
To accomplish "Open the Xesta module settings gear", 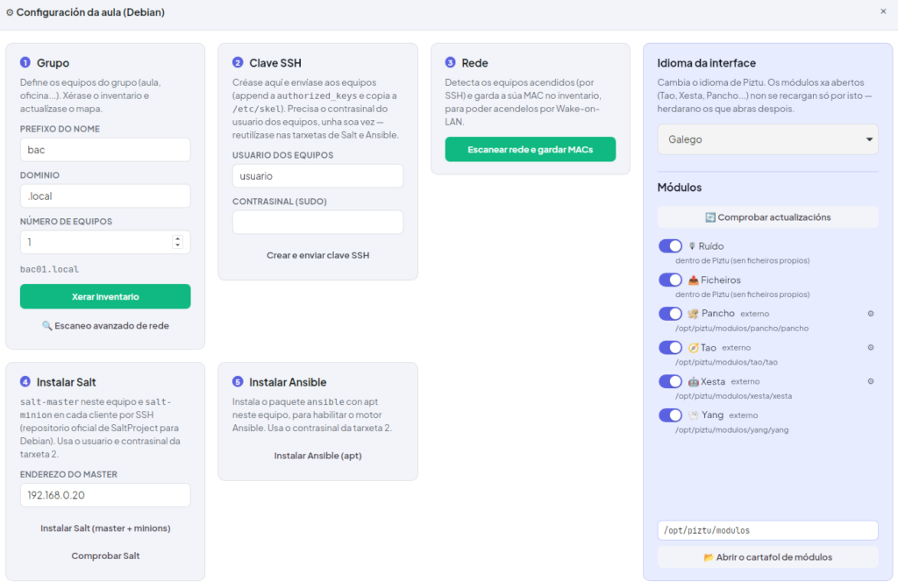I will 871,381.
